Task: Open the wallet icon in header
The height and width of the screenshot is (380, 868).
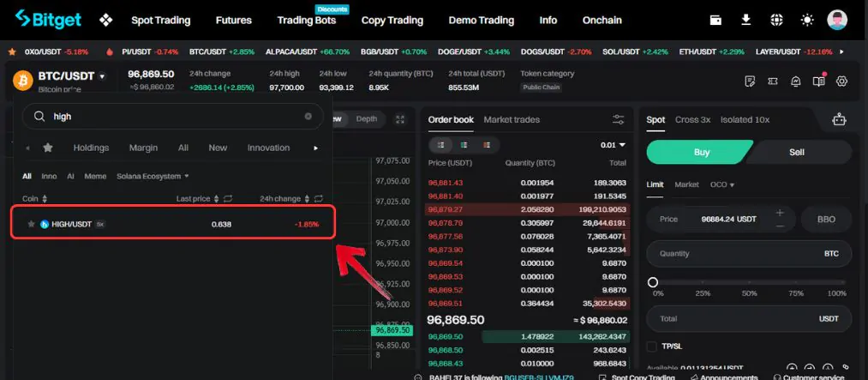Action: pyautogui.click(x=715, y=20)
